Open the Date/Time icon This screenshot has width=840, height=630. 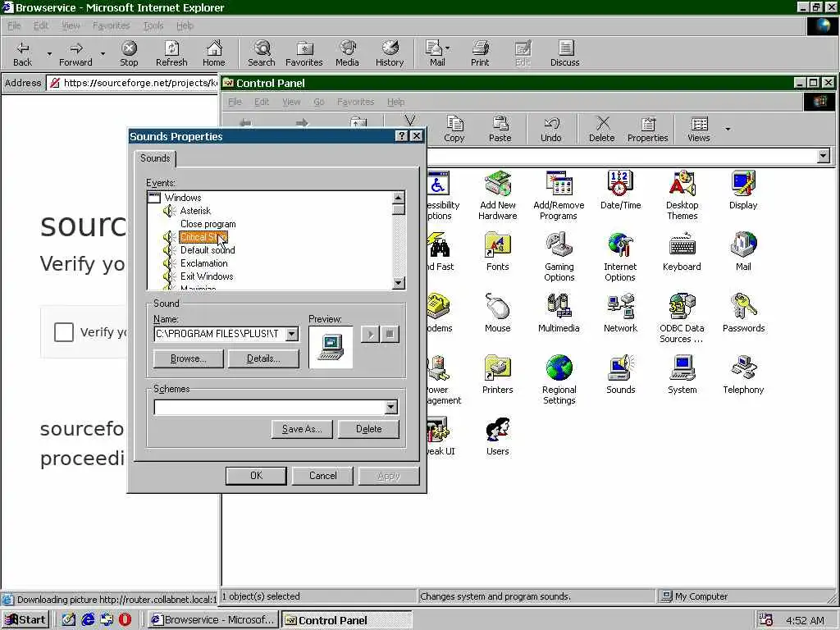point(620,190)
